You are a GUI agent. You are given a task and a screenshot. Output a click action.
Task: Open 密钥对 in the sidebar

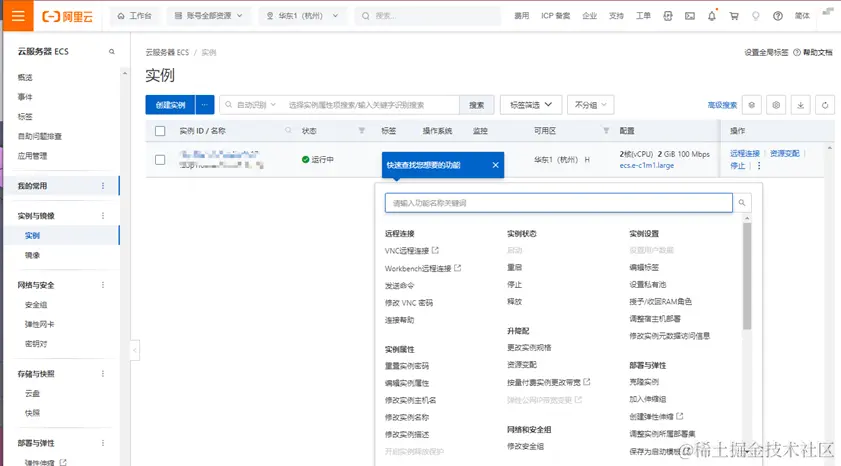[x=36, y=344]
